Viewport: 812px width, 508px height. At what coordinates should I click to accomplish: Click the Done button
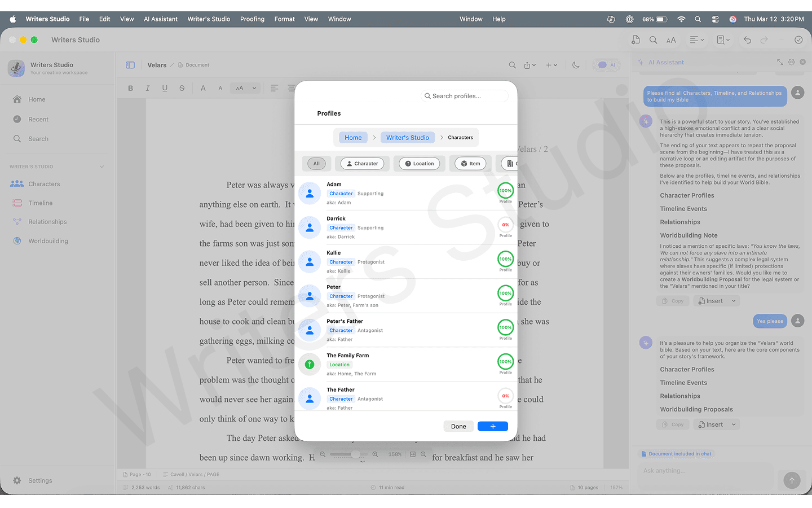(x=458, y=426)
